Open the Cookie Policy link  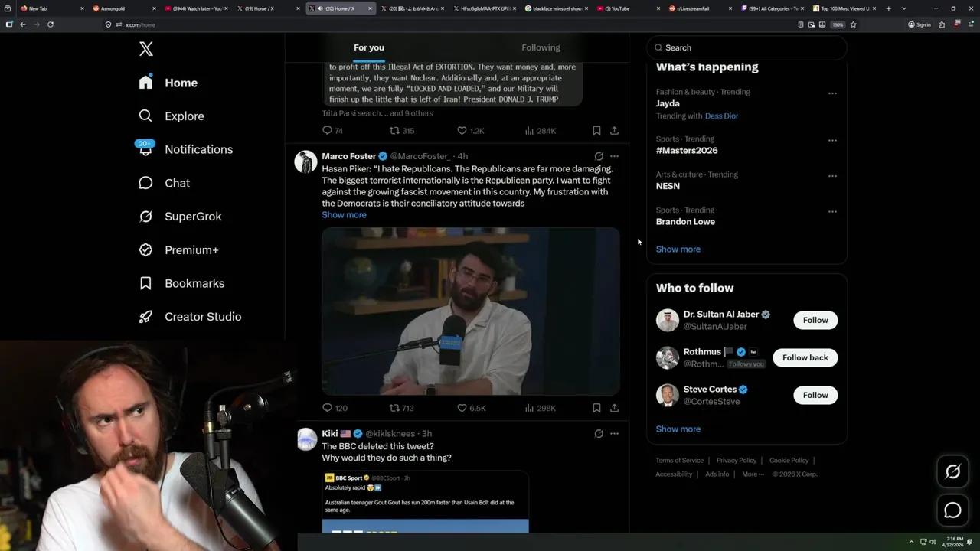coord(789,461)
